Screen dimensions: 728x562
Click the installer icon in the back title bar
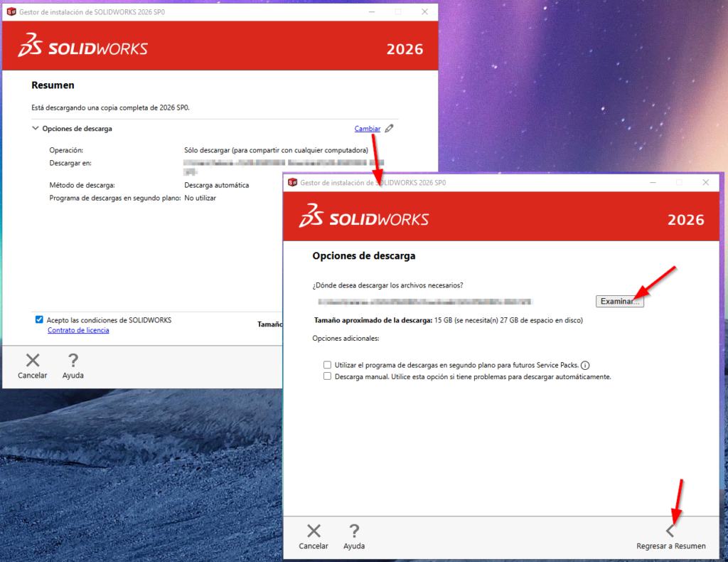click(x=10, y=11)
